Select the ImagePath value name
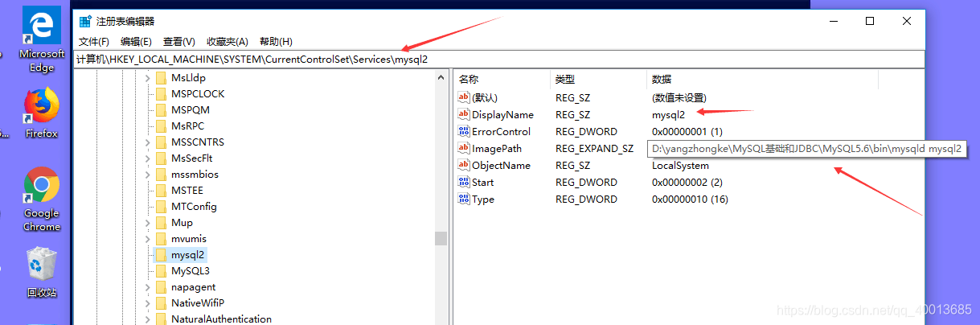 pos(497,148)
